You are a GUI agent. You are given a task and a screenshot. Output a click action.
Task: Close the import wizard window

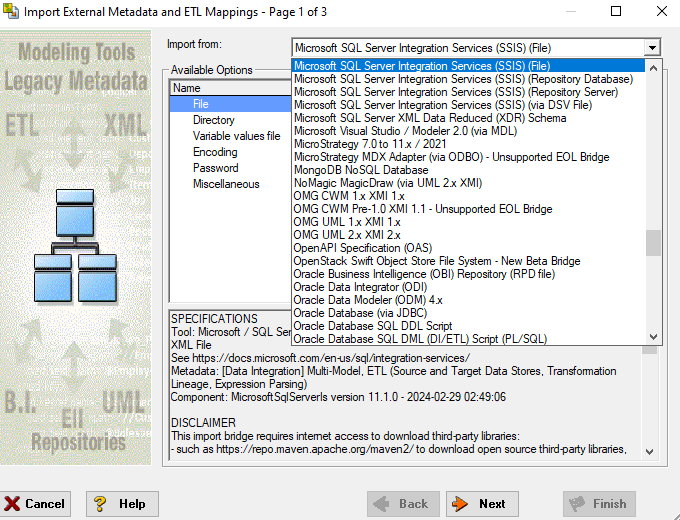tap(662, 11)
